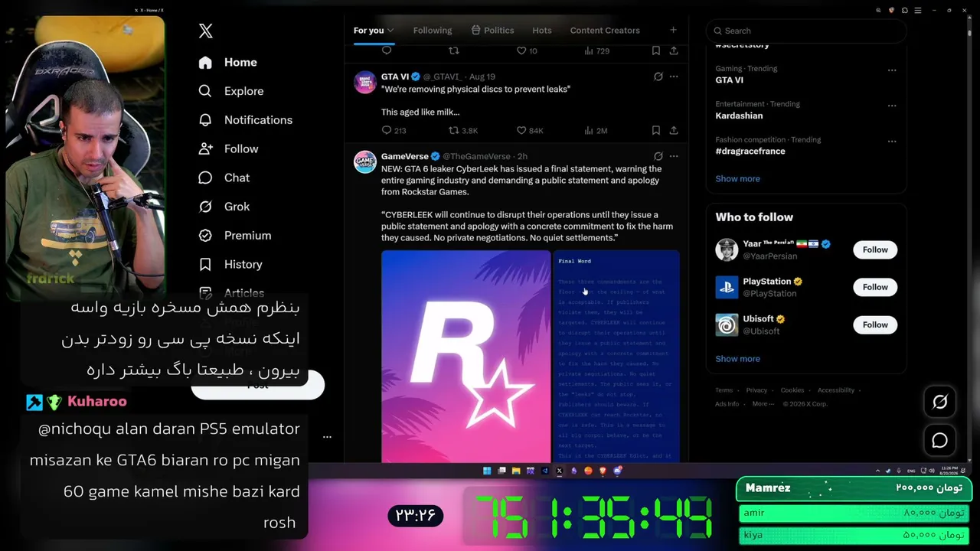The height and width of the screenshot is (551, 980).
Task: Click the page scrollbar thumb
Action: pos(969,34)
